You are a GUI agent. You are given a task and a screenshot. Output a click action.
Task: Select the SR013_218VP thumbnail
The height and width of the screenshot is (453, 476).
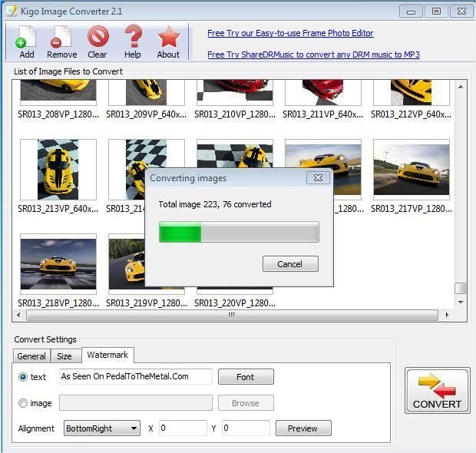pyautogui.click(x=58, y=266)
